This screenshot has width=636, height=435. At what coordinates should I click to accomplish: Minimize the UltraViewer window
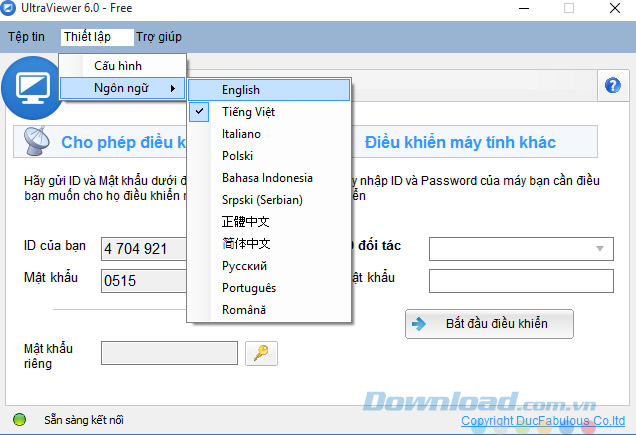point(524,8)
